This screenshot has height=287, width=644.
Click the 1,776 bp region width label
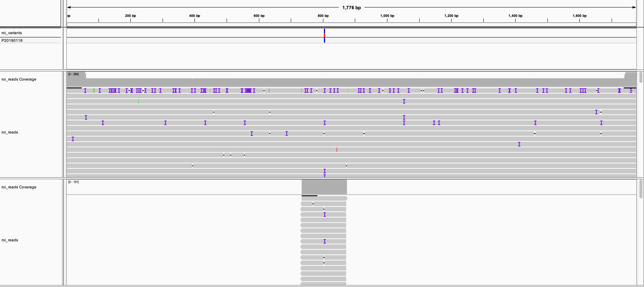pos(352,8)
